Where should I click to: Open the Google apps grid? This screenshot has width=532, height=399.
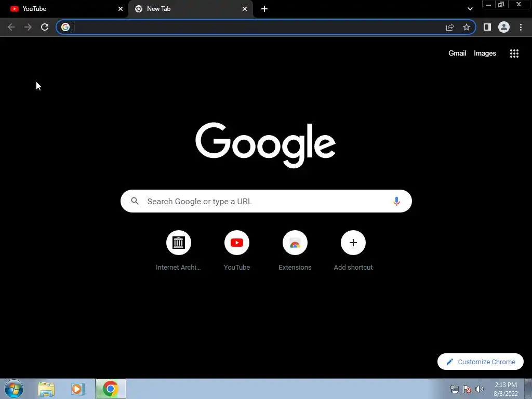[514, 54]
